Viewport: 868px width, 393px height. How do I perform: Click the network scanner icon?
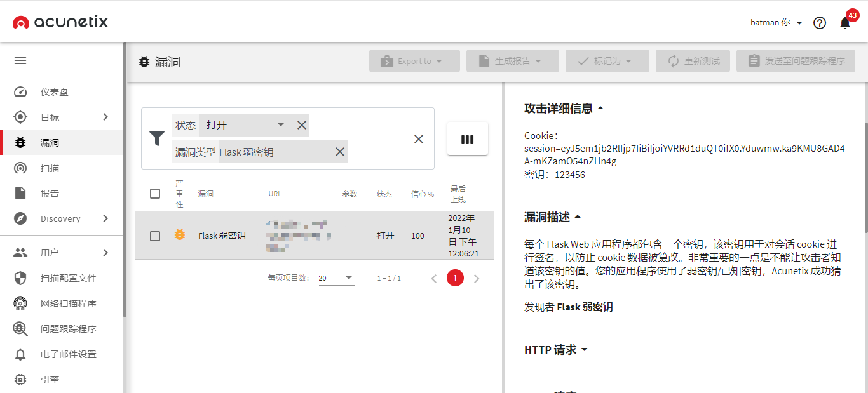pyautogui.click(x=20, y=303)
